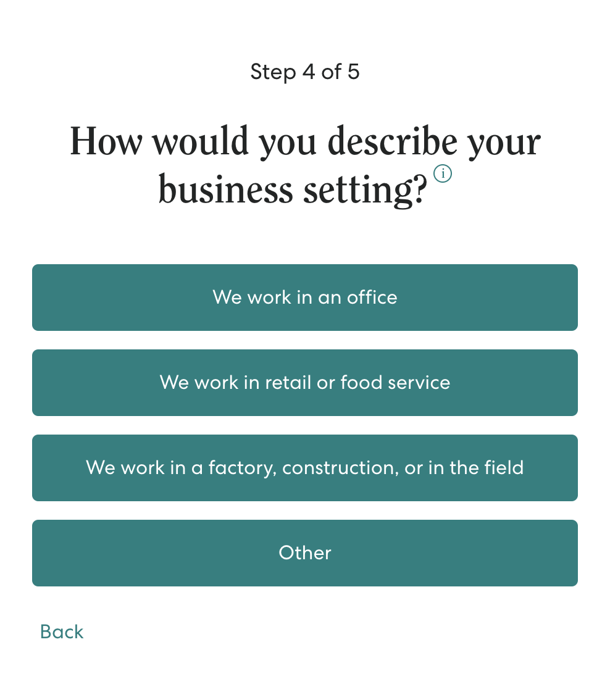Return to the previous step via Back

click(62, 632)
